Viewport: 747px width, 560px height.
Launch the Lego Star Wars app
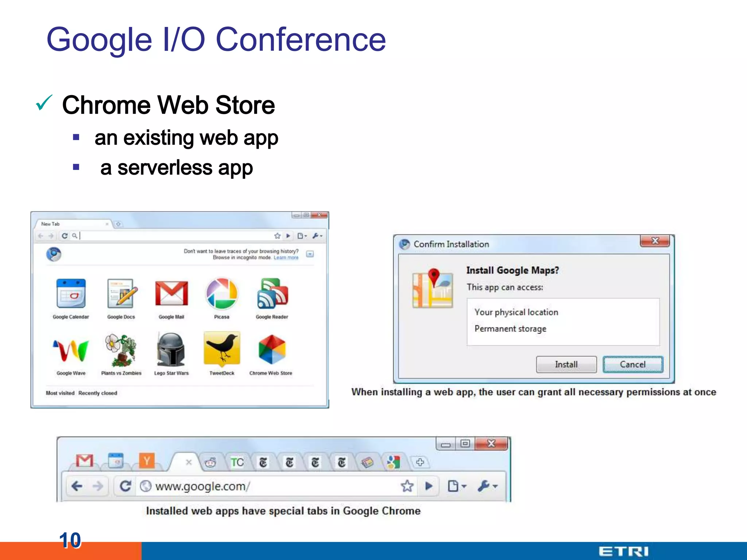pos(171,350)
